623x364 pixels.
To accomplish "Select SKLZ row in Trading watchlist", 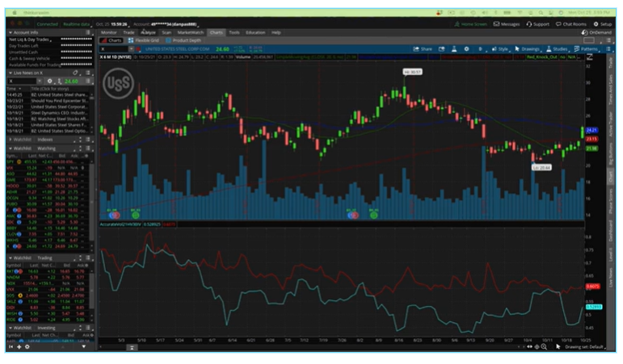I will click(x=47, y=301).
